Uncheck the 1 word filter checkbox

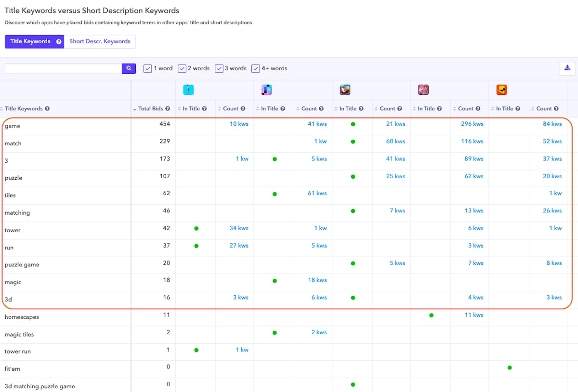147,68
